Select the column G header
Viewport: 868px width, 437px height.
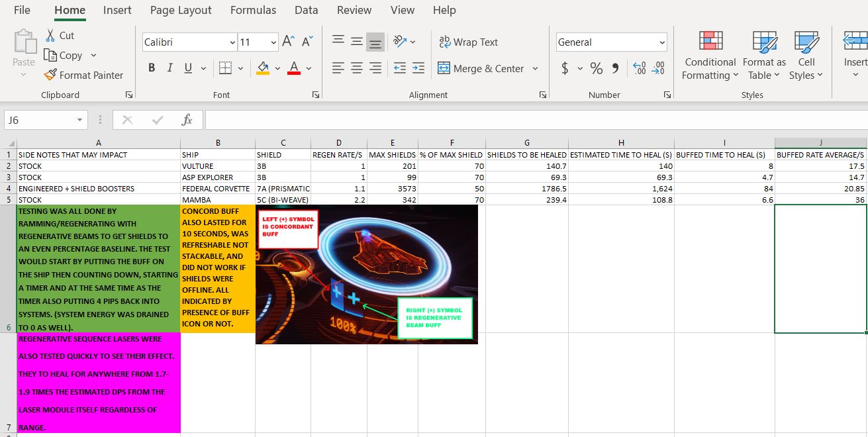point(526,143)
